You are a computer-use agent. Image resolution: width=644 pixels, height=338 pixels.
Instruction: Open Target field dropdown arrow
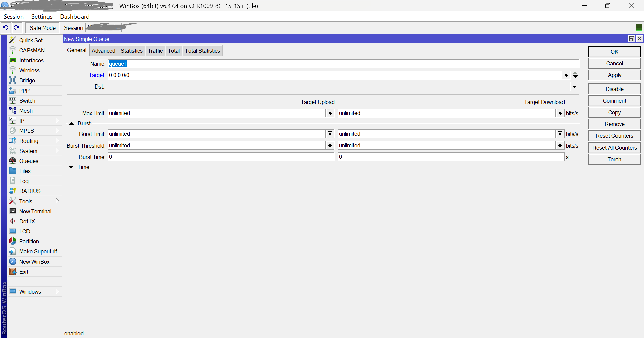click(x=566, y=75)
